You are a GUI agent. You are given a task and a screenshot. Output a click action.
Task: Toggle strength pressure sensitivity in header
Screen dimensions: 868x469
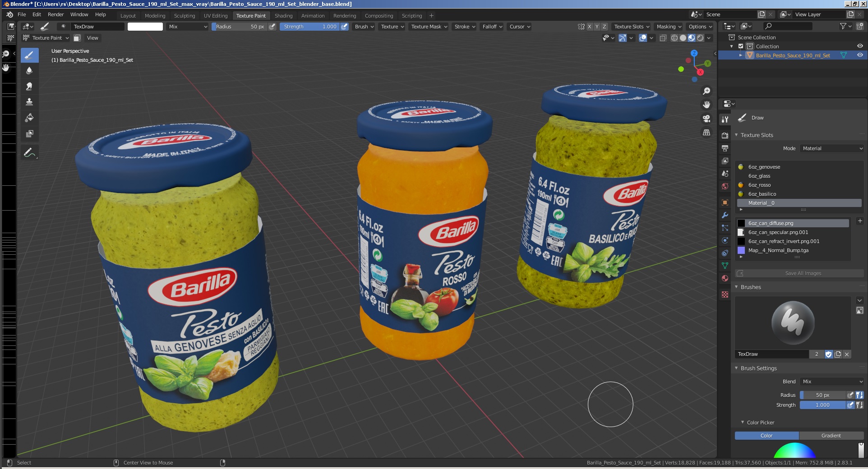coord(344,27)
